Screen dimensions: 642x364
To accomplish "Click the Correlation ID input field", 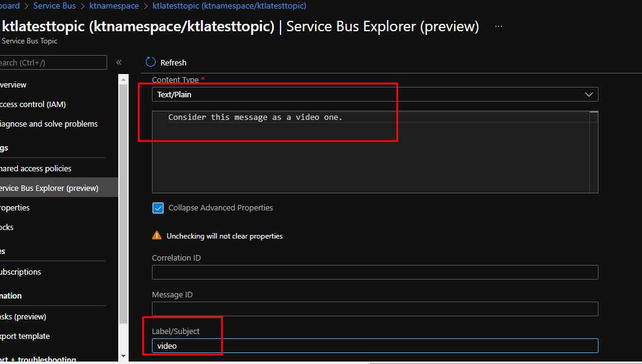I will [x=374, y=272].
